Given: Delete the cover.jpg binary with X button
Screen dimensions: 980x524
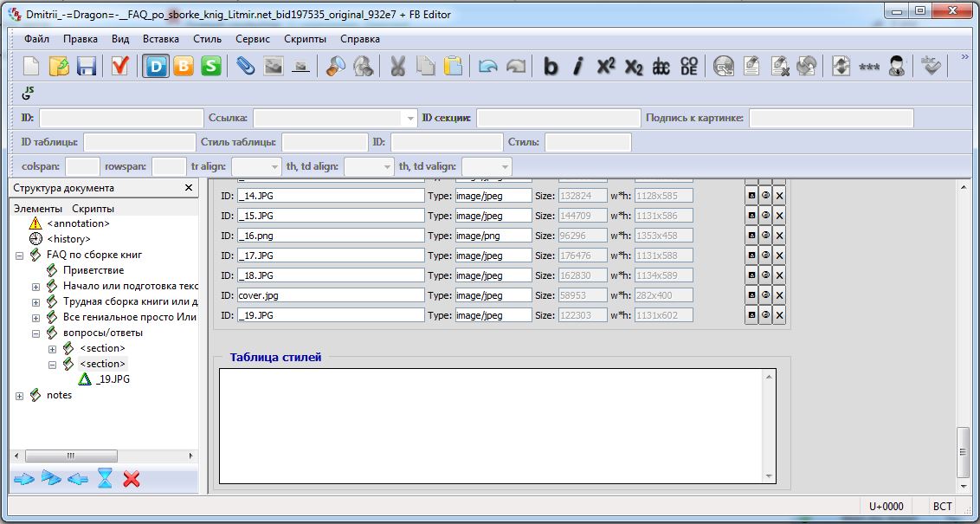Looking at the screenshot, I should coord(779,295).
